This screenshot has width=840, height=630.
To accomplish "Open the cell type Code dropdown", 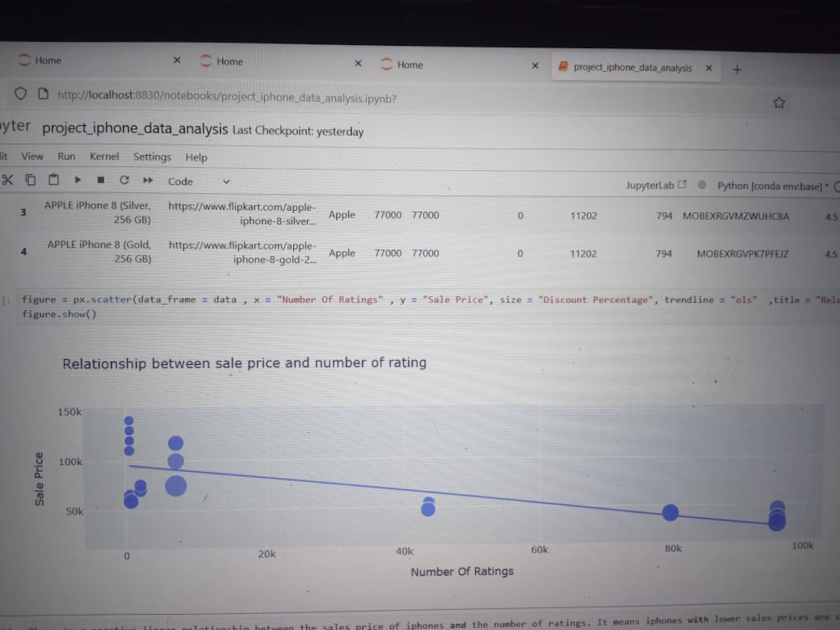I will pyautogui.click(x=199, y=182).
